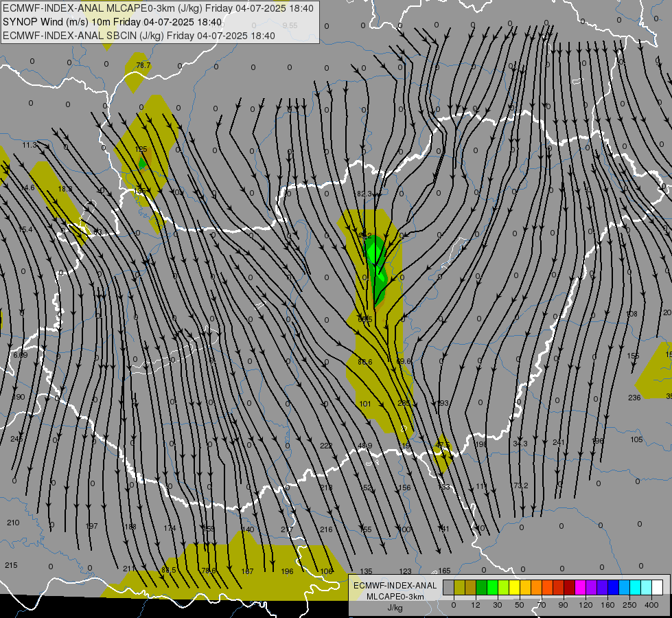
Task: Click the 'SYNOP Wind (m/s) 10m' header line
Action: (113, 22)
